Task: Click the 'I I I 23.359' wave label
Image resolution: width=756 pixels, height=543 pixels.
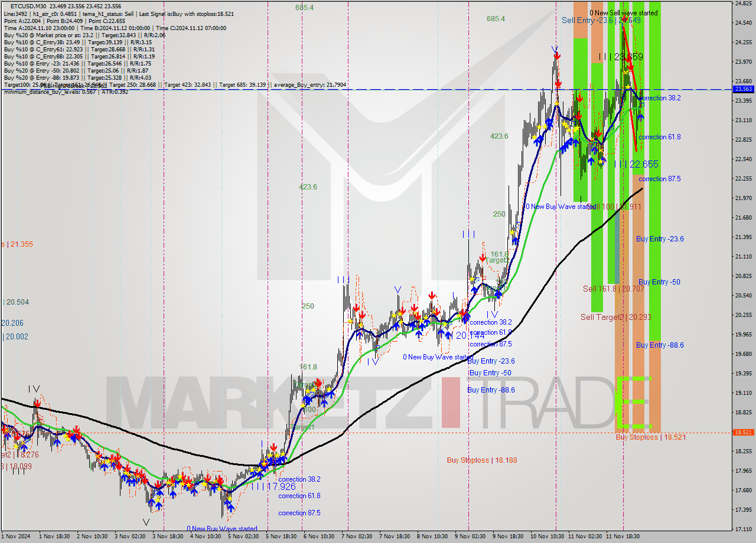Action: (x=621, y=57)
